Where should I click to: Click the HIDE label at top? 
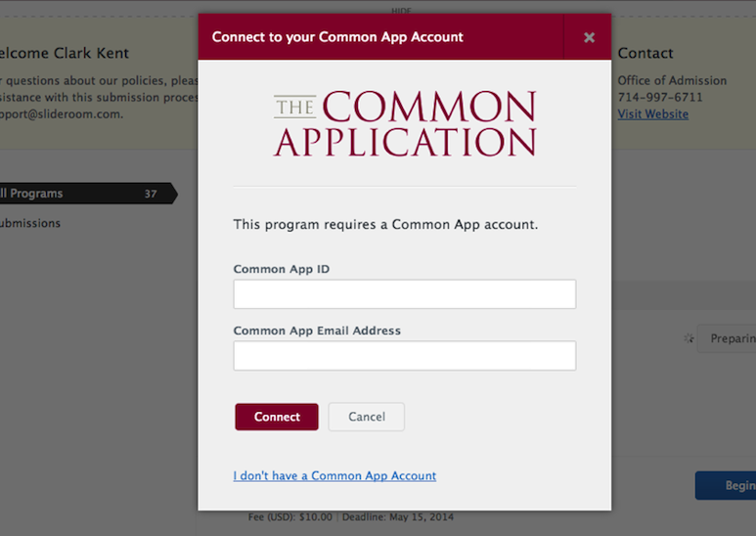[x=401, y=11]
